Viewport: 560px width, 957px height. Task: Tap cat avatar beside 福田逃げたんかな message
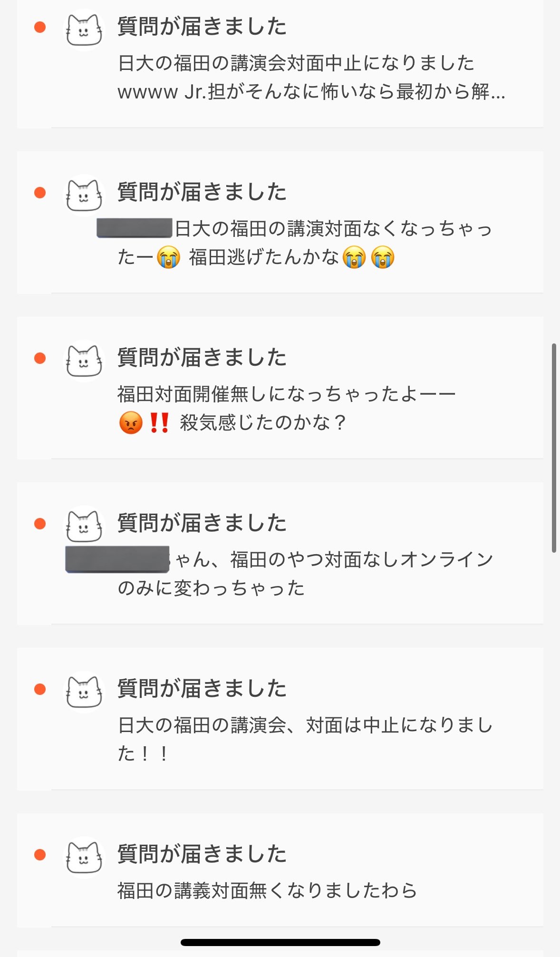84,195
